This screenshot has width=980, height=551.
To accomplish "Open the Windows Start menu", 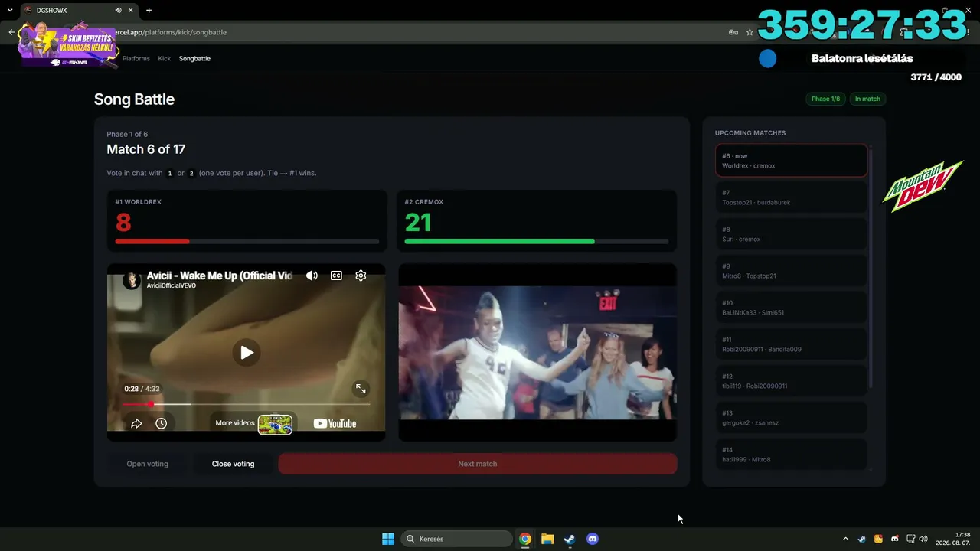I will 388,539.
